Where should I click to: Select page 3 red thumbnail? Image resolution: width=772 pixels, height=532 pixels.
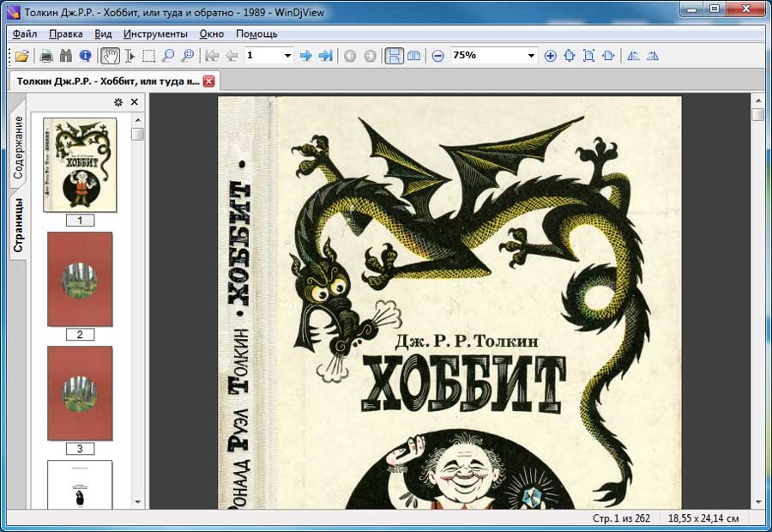pos(80,393)
